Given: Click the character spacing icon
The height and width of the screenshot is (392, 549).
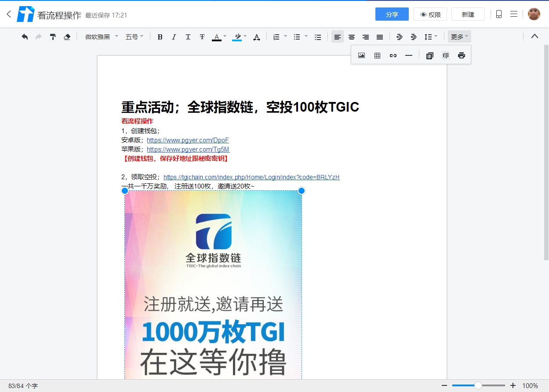Looking at the screenshot, I should click(x=257, y=37).
